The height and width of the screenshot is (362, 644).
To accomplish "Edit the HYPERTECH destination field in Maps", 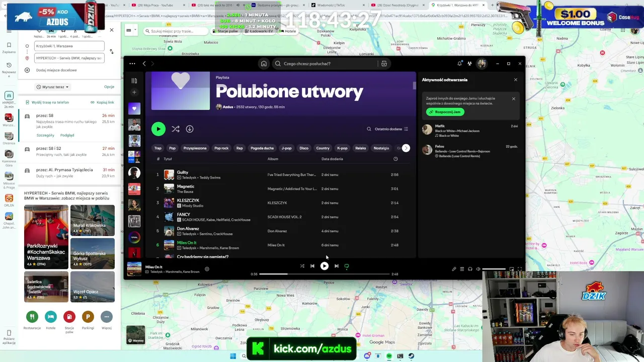I will [69, 58].
